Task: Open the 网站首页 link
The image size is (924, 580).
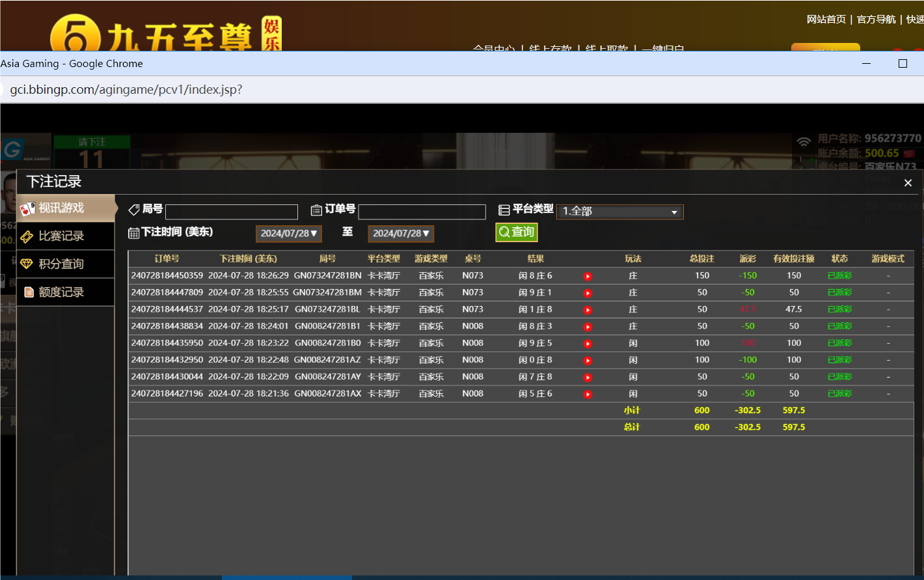Action: 825,19
